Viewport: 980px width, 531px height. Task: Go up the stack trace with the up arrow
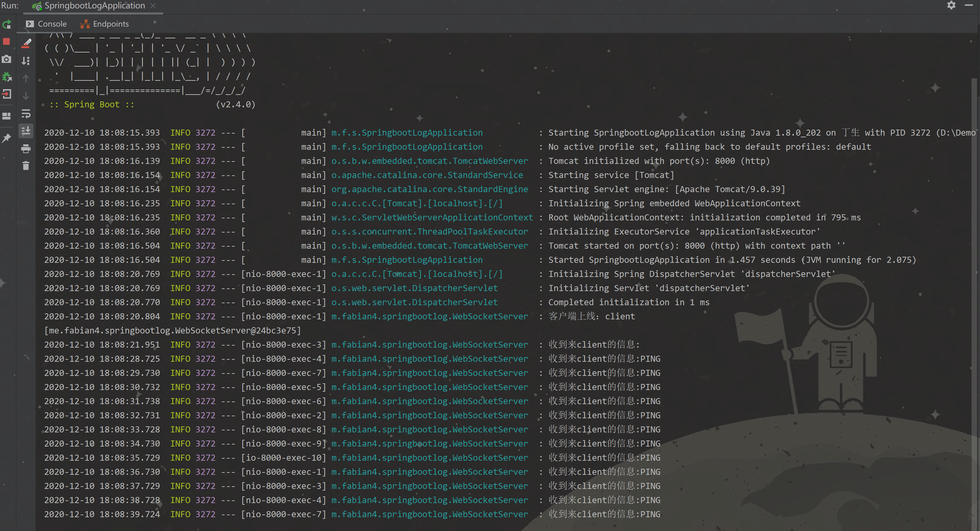click(x=26, y=78)
